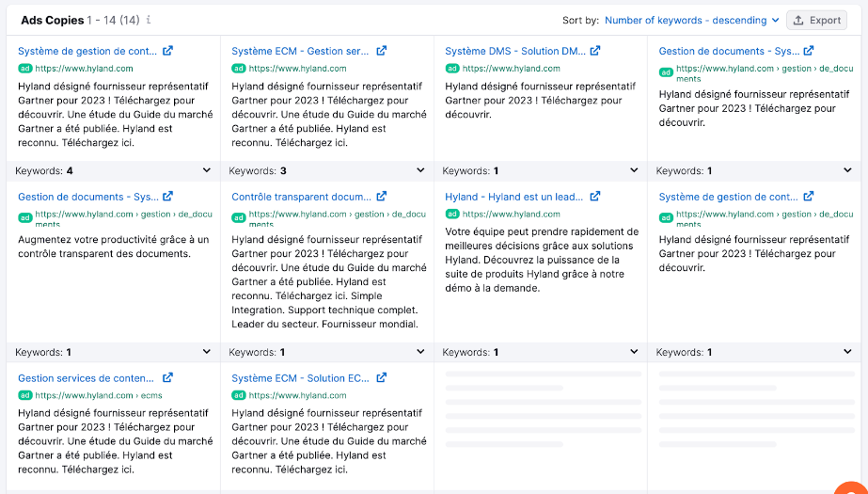Click the green 'ad' badge under 'Système DMS' title
The image size is (868, 494).
[x=451, y=69]
